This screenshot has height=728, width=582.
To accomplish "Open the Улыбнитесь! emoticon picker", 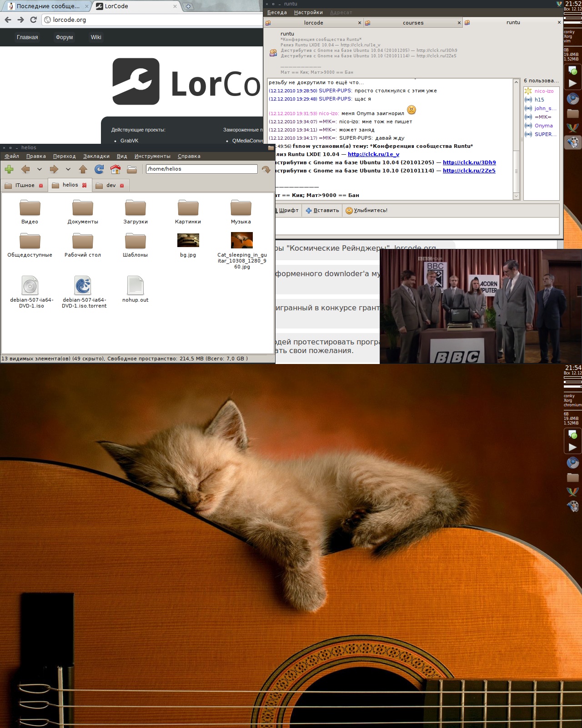I will [x=366, y=210].
